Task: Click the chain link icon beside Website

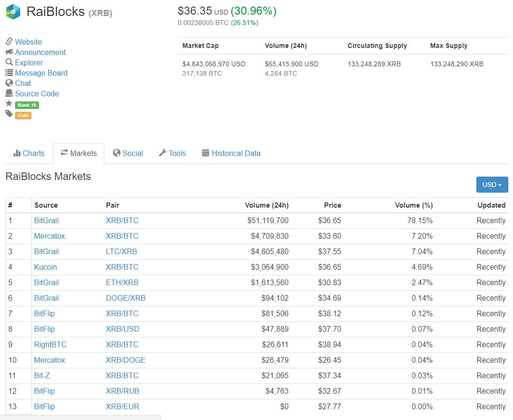Action: pos(9,41)
